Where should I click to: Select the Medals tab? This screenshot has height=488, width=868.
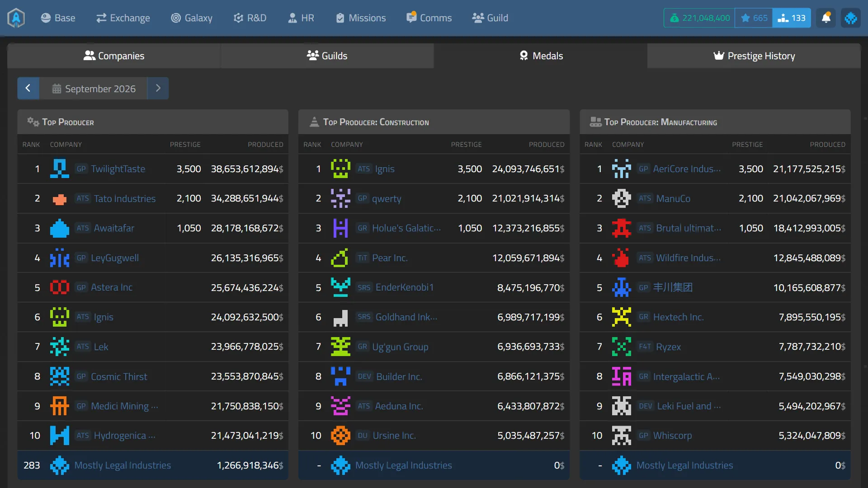click(x=541, y=56)
